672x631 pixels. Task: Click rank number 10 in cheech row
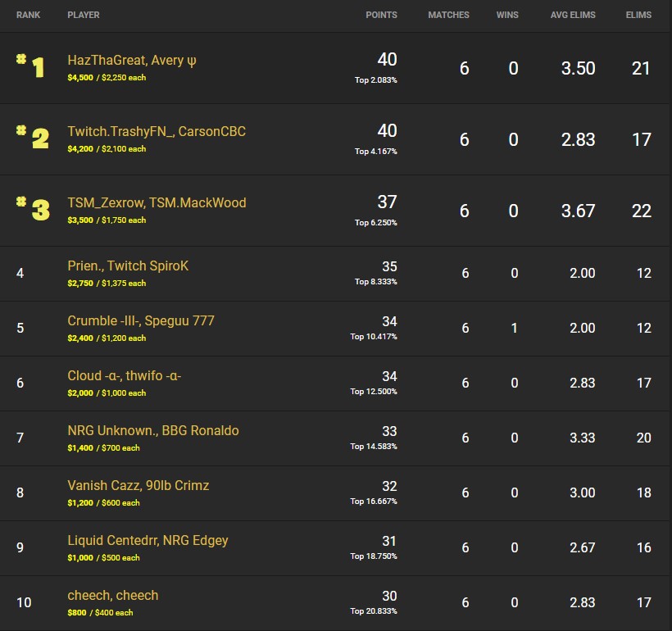24,602
